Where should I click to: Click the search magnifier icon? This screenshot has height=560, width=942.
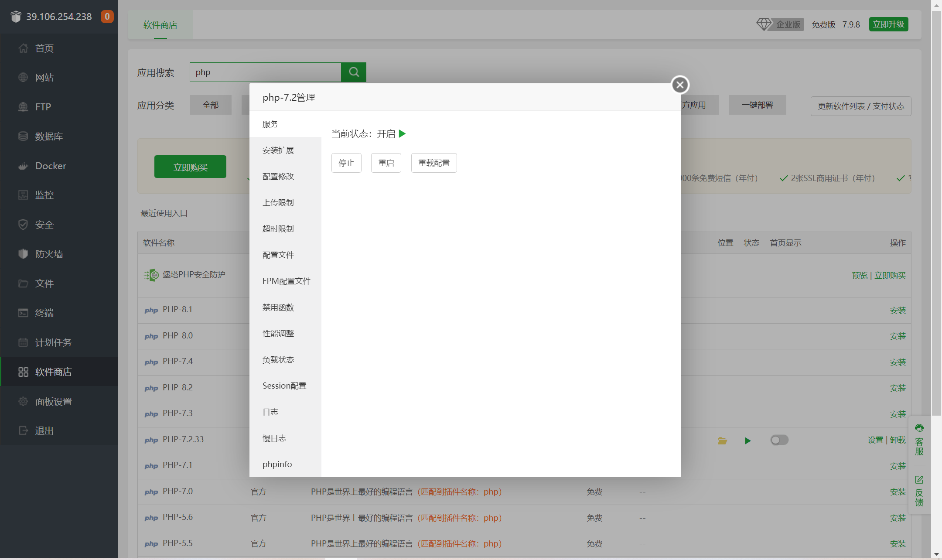click(x=353, y=72)
